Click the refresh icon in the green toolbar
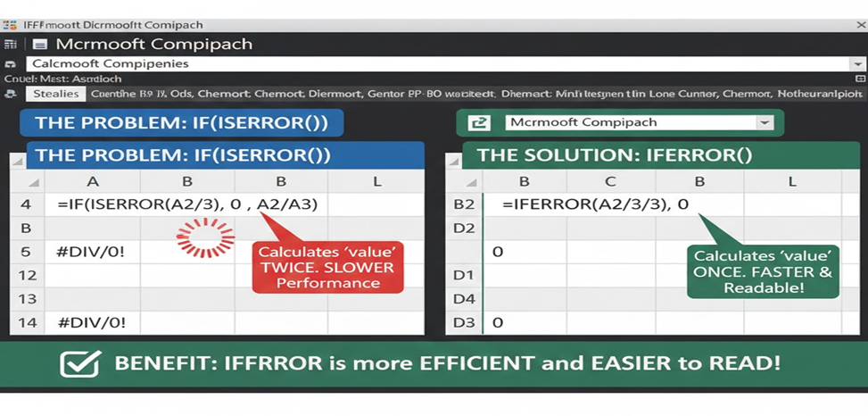This screenshot has height=416, width=868. coord(479,123)
